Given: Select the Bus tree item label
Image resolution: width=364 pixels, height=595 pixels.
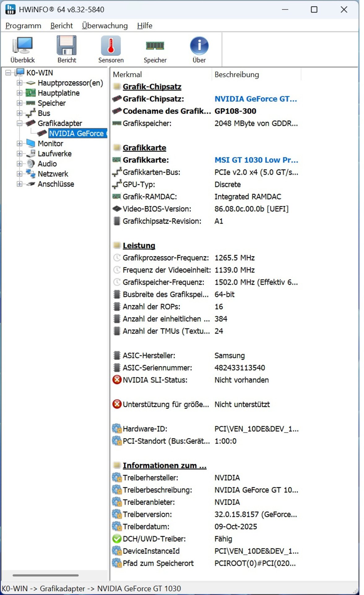Looking at the screenshot, I should click(x=44, y=113).
